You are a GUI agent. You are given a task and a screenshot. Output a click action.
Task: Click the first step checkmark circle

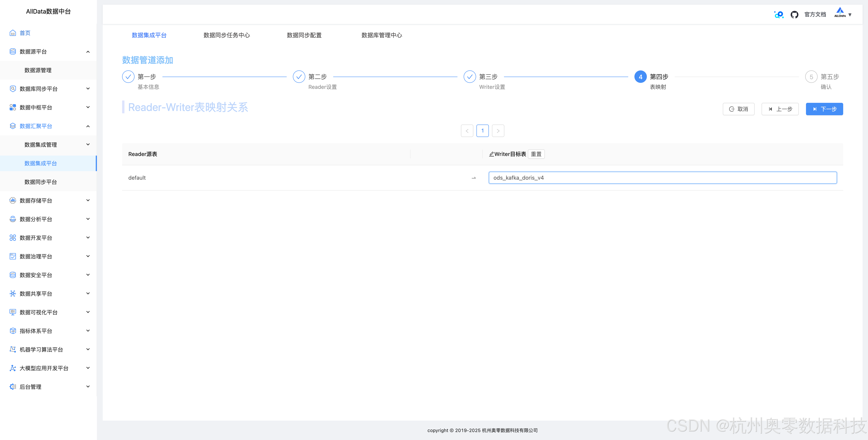[x=128, y=77]
